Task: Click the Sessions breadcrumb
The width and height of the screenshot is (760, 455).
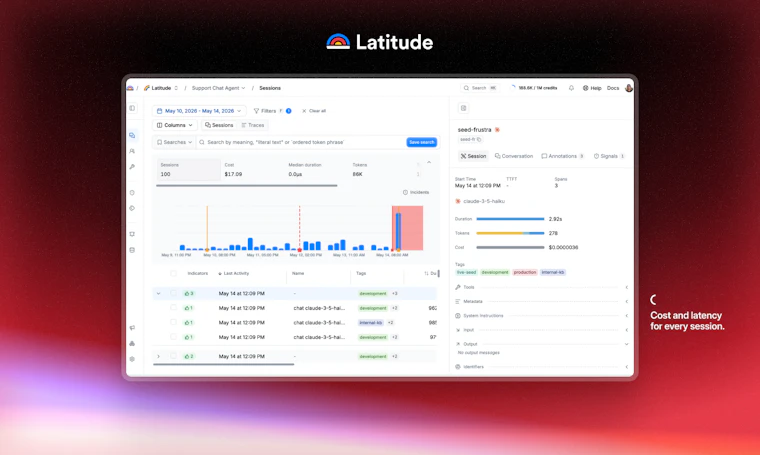Action: pos(270,88)
